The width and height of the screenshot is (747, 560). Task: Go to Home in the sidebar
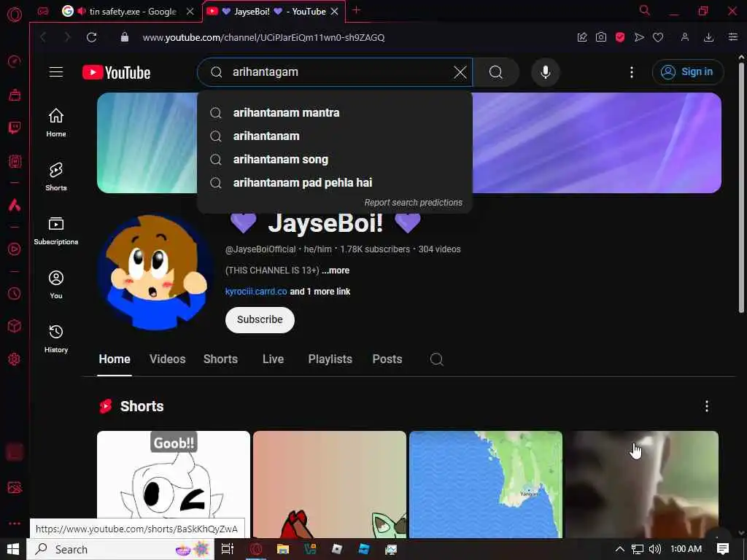[x=56, y=122]
